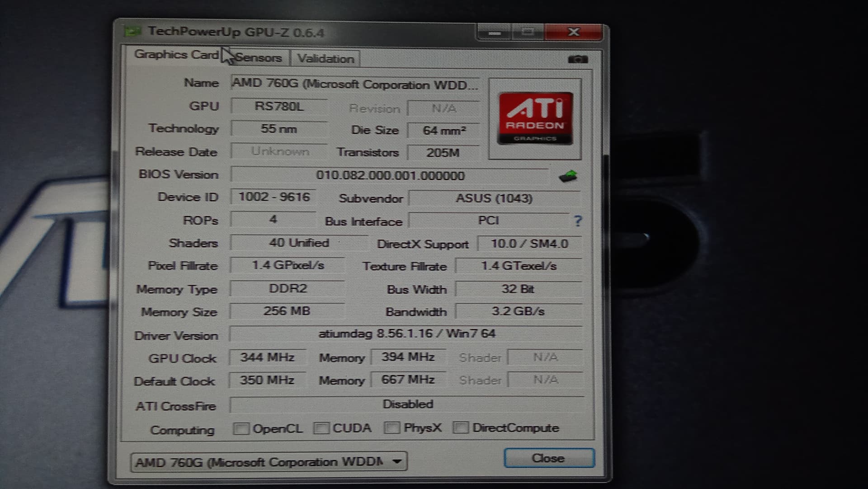Click the Bus Interface value PCI

tap(489, 221)
